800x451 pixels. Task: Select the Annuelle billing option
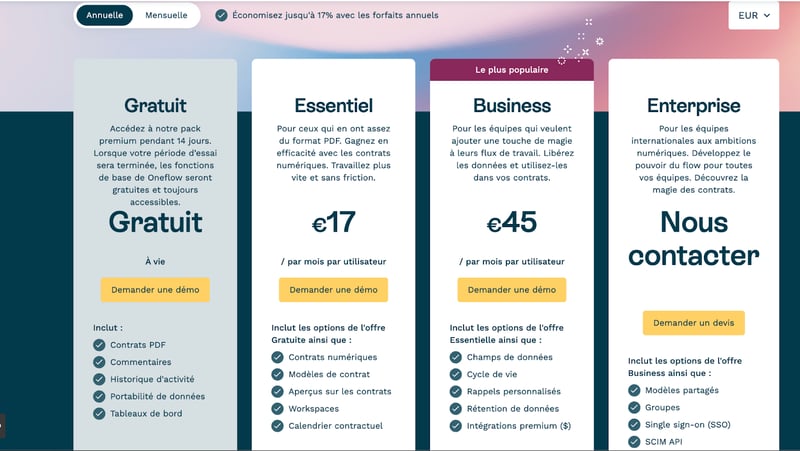pyautogui.click(x=105, y=15)
